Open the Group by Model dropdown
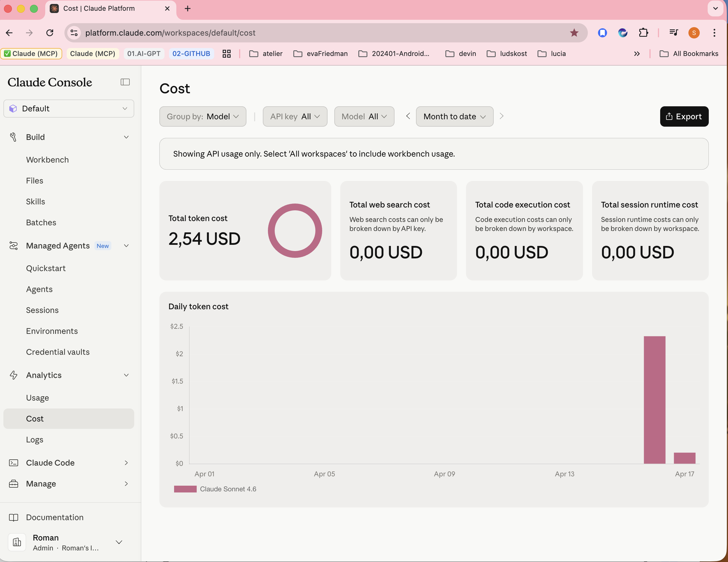Viewport: 728px width, 562px height. coord(203,116)
